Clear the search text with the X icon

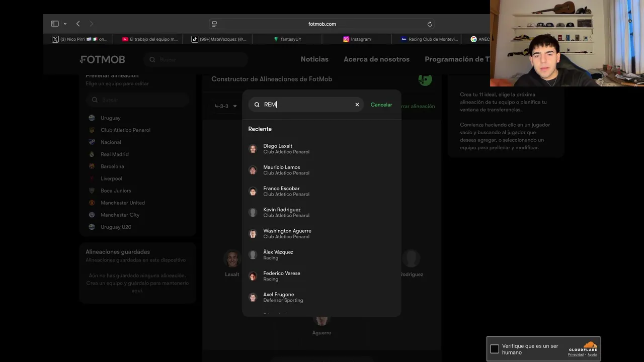tap(357, 105)
